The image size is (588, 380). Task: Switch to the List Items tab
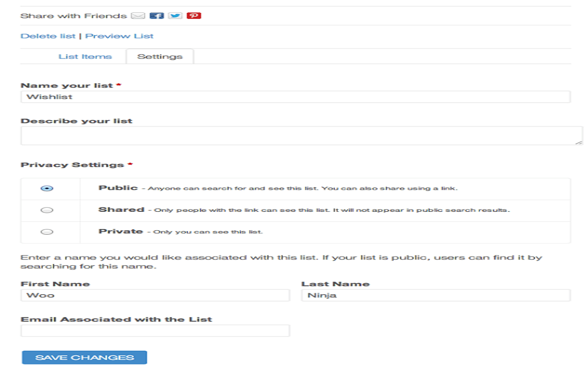point(86,56)
